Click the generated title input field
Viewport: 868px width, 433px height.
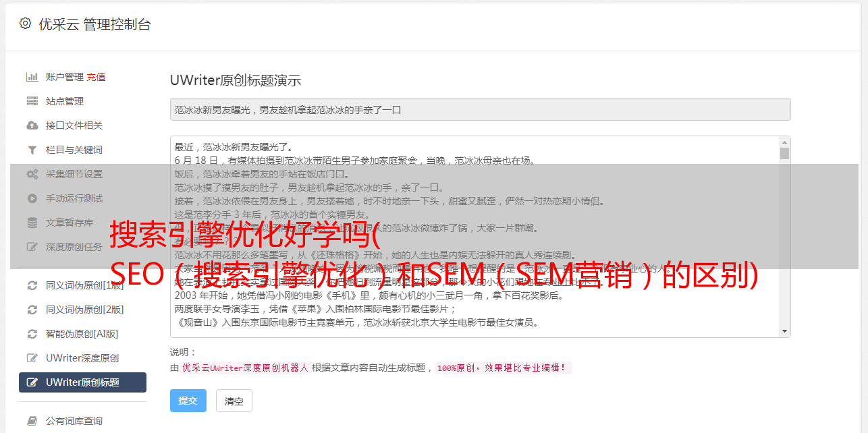coord(480,109)
